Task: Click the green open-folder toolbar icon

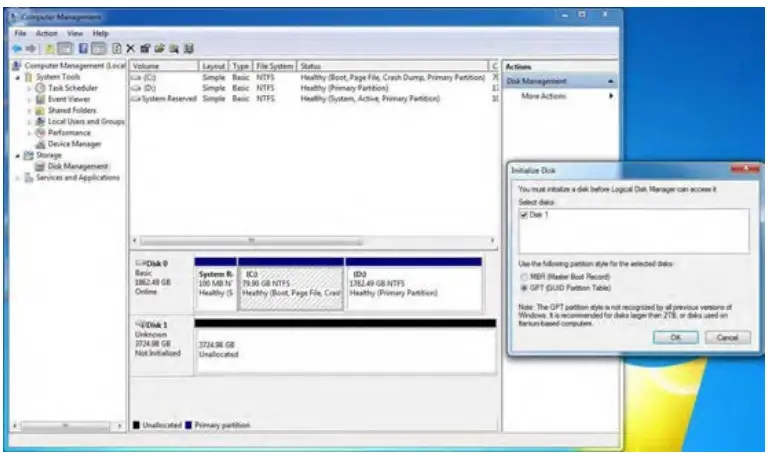Action: pos(159,49)
